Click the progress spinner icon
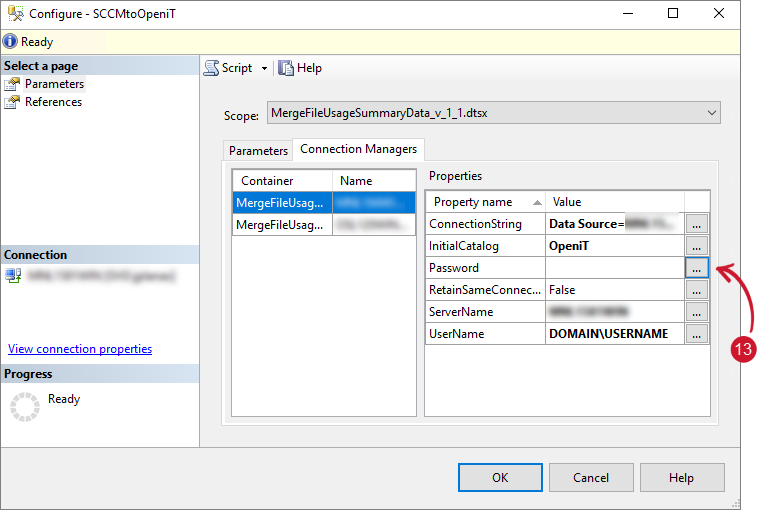The image size is (766, 510). 25,407
